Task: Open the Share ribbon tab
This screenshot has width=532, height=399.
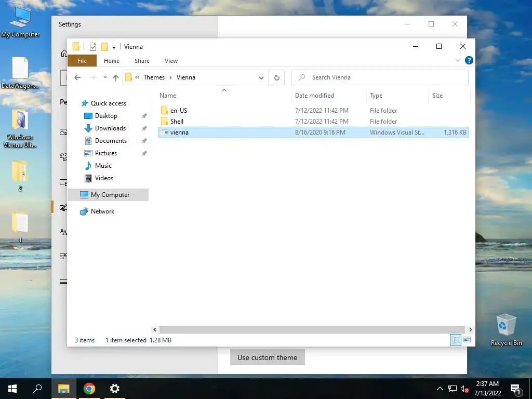Action: click(142, 61)
